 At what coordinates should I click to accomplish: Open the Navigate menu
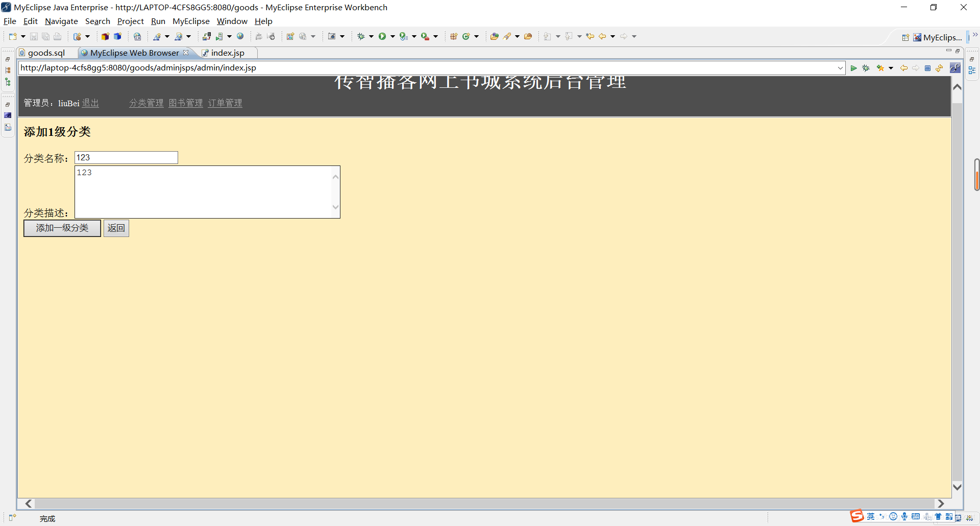[x=61, y=21]
